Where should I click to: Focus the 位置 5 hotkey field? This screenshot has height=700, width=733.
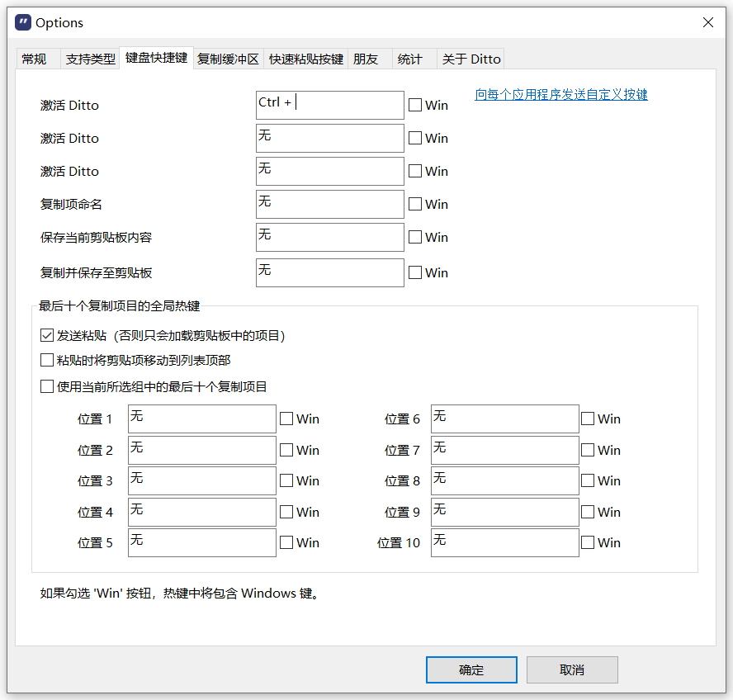click(202, 542)
